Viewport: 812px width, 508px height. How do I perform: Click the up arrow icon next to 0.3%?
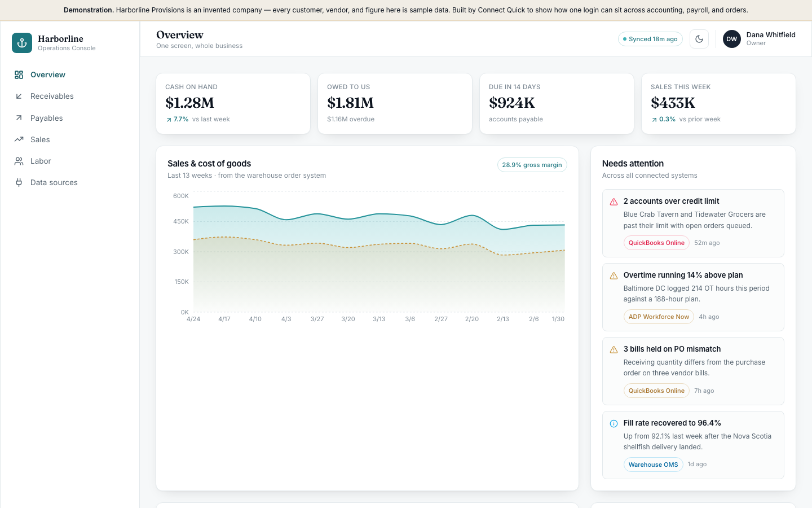tap(654, 120)
